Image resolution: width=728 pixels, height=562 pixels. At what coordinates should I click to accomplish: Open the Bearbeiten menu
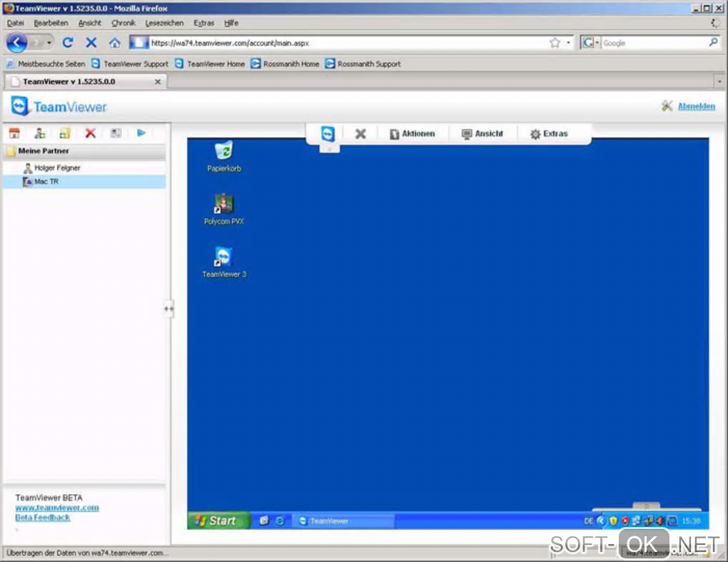point(51,23)
